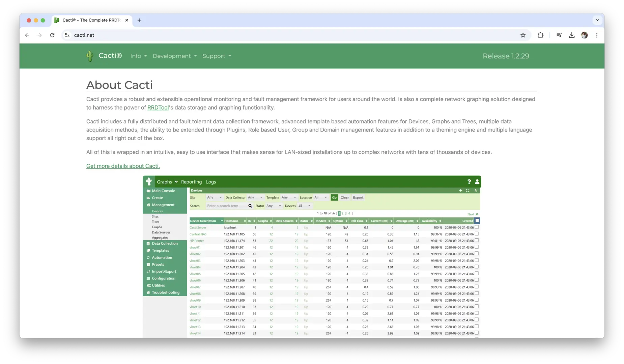Open the user account icon in the console

pos(477,182)
